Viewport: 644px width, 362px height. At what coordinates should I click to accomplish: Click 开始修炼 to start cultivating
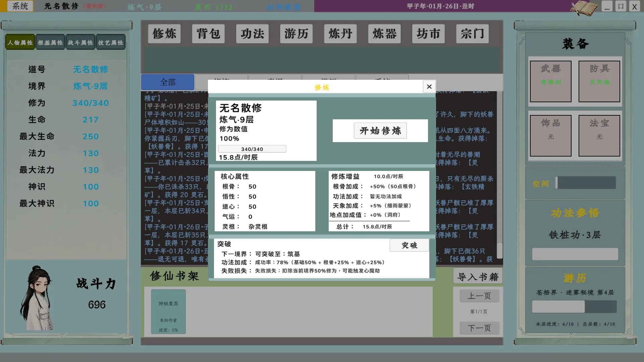tap(380, 131)
